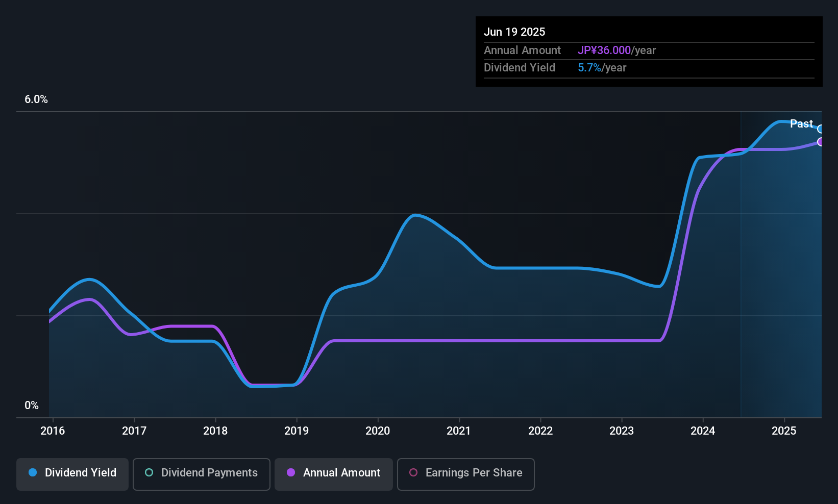838x504 pixels.
Task: Click the Earnings Per Share circle icon
Action: [x=413, y=473]
